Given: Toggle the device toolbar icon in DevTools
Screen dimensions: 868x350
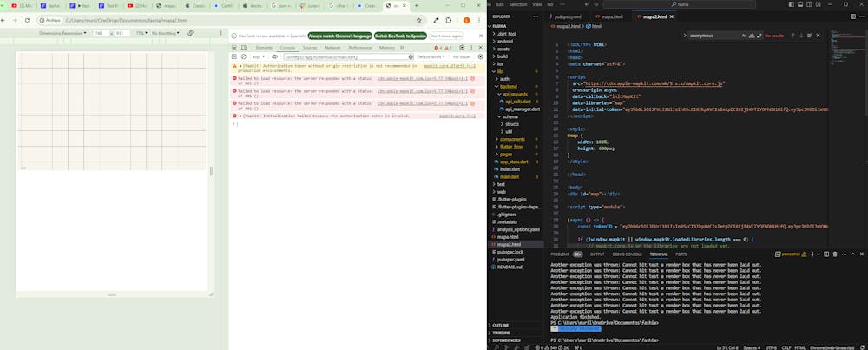Looking at the screenshot, I should (x=245, y=47).
